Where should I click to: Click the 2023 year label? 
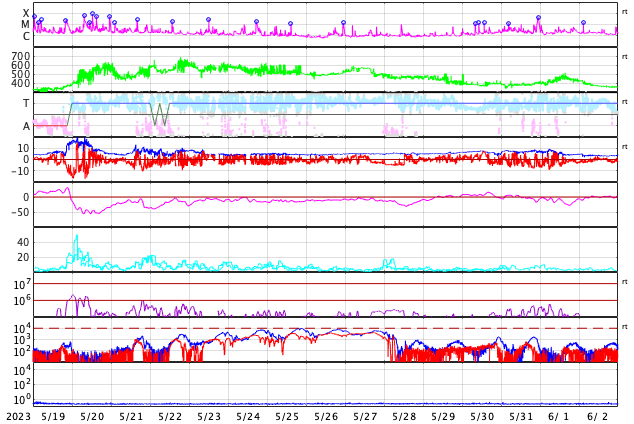[19, 416]
